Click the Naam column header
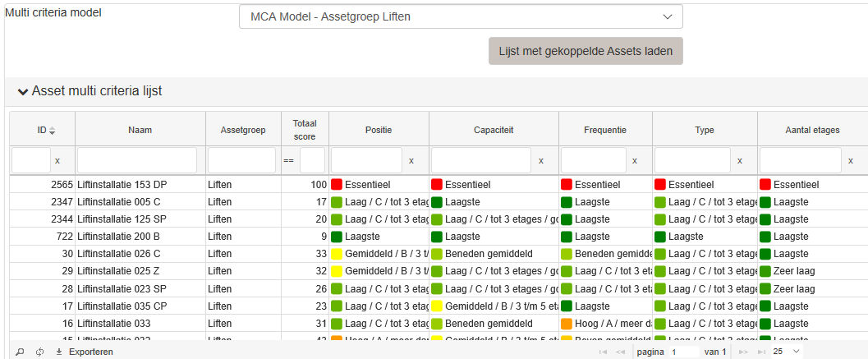868x359 pixels. click(x=140, y=130)
